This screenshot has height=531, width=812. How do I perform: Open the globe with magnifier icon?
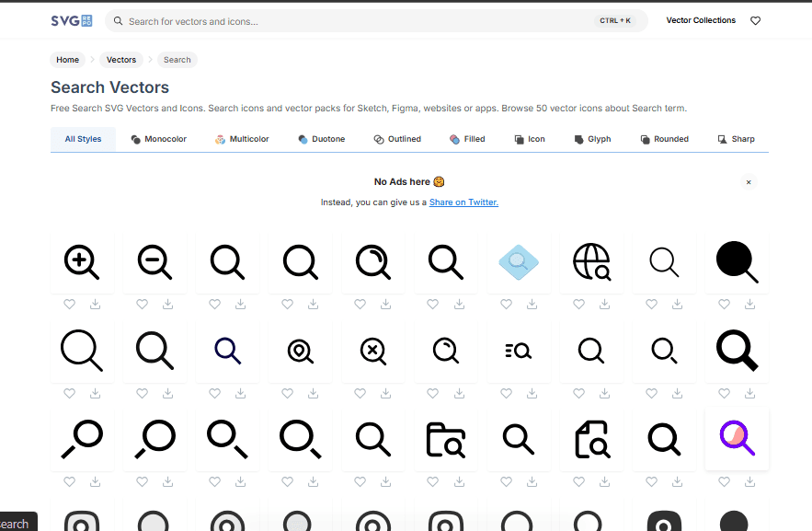(x=591, y=262)
